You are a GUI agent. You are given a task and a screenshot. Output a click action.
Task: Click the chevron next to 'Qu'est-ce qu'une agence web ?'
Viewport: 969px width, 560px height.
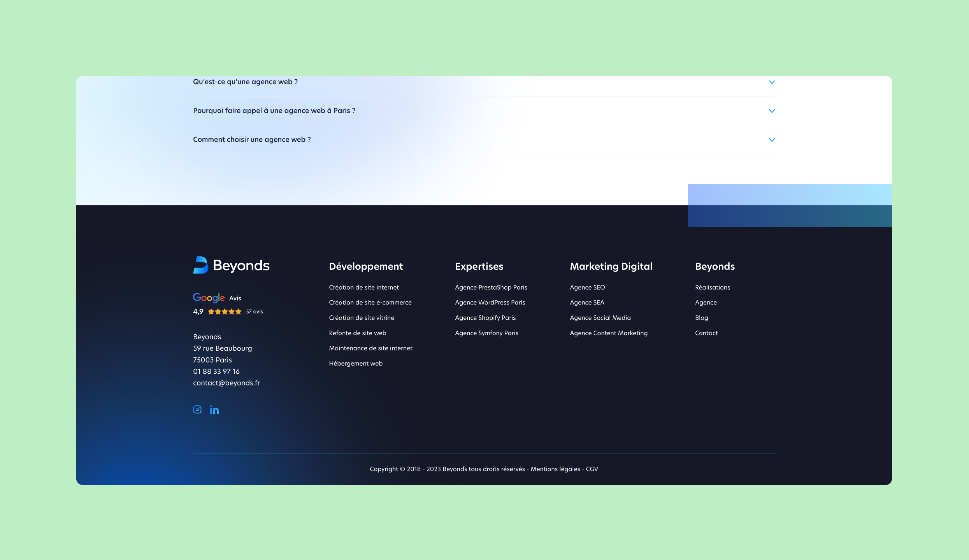pos(772,82)
